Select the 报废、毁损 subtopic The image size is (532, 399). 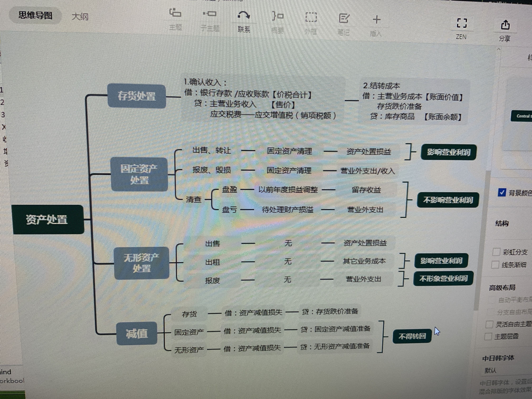tap(211, 170)
